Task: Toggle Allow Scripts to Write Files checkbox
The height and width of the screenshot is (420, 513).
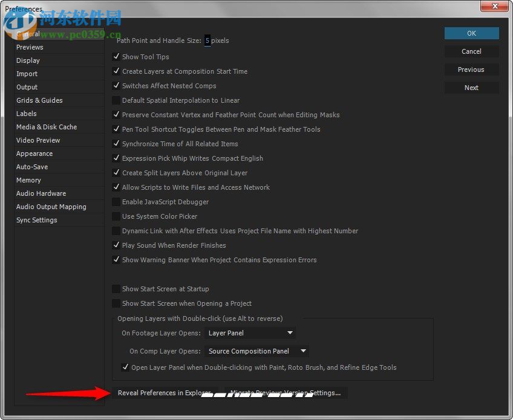Action: tap(116, 187)
